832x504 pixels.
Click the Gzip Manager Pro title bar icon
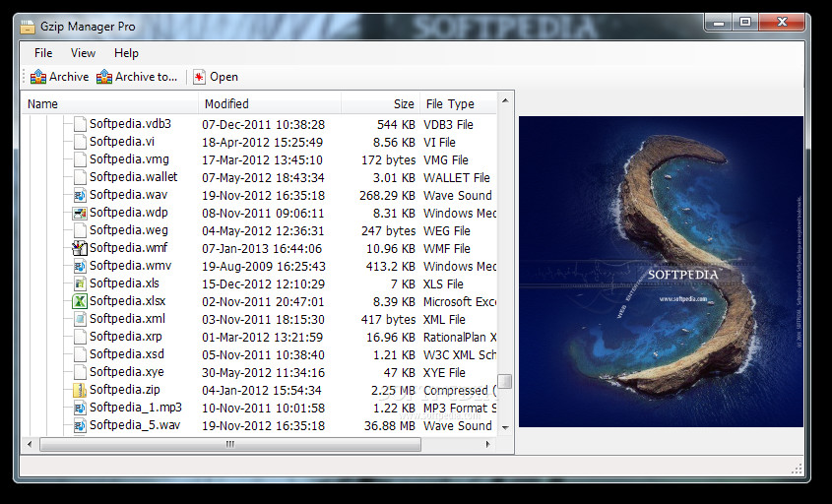coord(27,27)
